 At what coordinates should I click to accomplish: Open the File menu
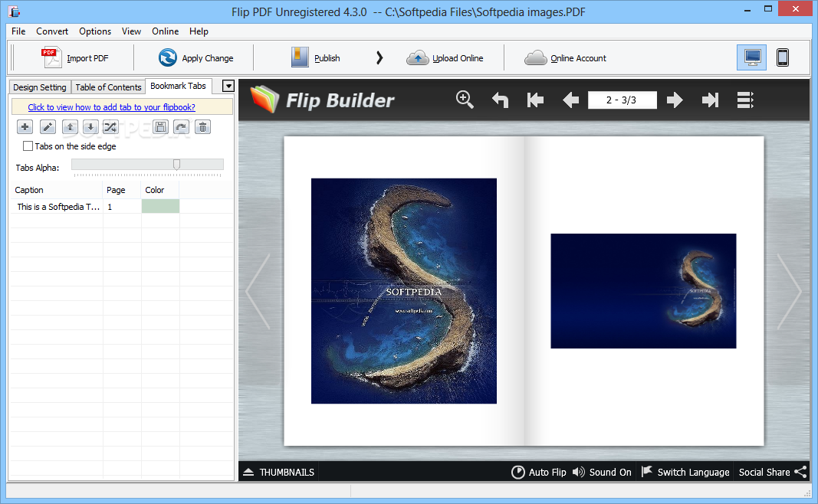pyautogui.click(x=18, y=31)
